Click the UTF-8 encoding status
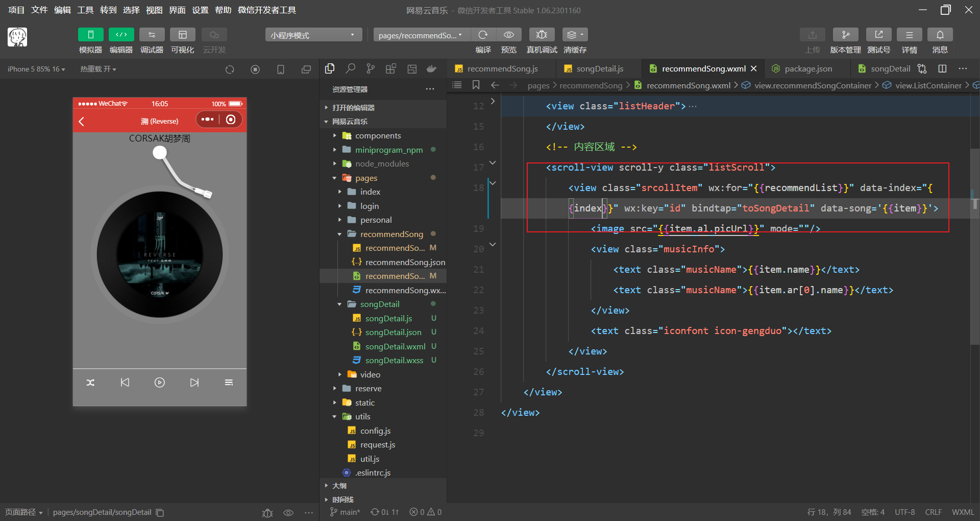This screenshot has width=980, height=521. 904,512
